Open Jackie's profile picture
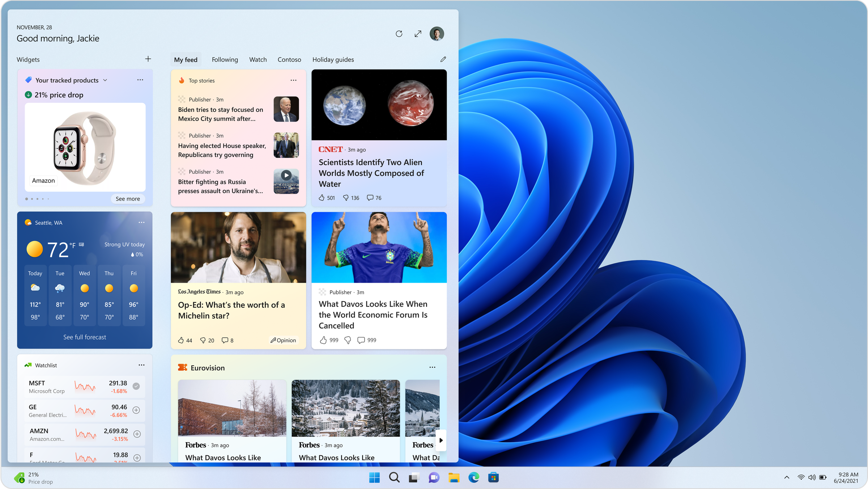The height and width of the screenshot is (489, 868). point(437,34)
